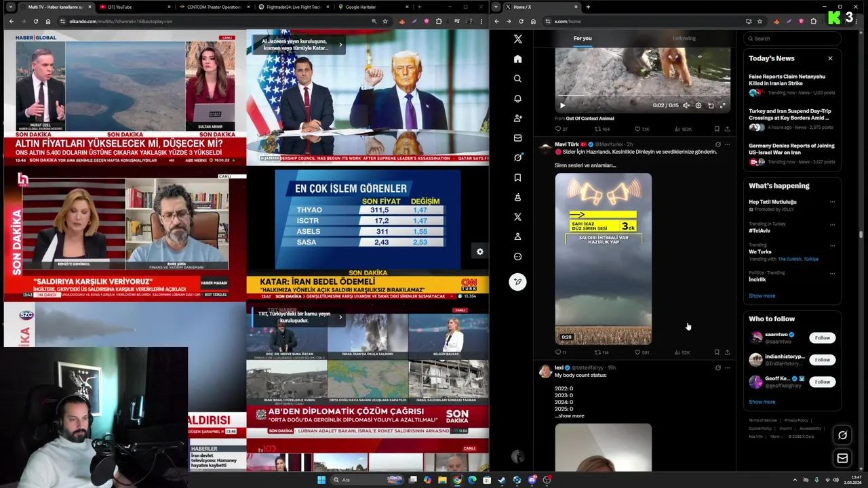Follow the saamtwo account

pyautogui.click(x=822, y=338)
